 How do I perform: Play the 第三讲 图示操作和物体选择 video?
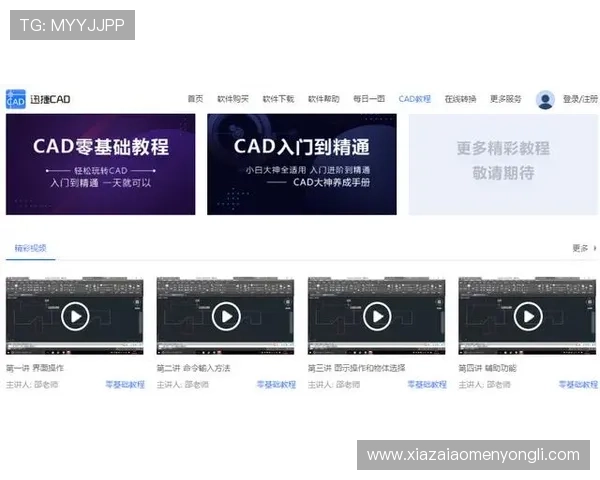[x=377, y=316]
